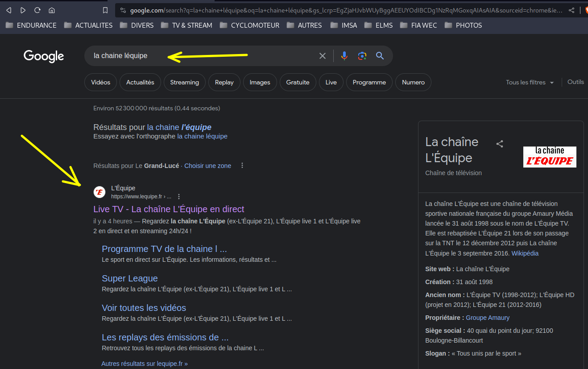Click the Ancien nom : L'Équipe TV line
This screenshot has height=369, width=588.
click(500, 300)
